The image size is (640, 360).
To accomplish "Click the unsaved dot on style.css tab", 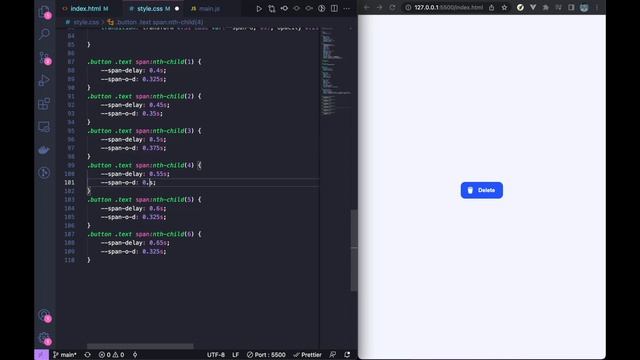I will pos(177,9).
